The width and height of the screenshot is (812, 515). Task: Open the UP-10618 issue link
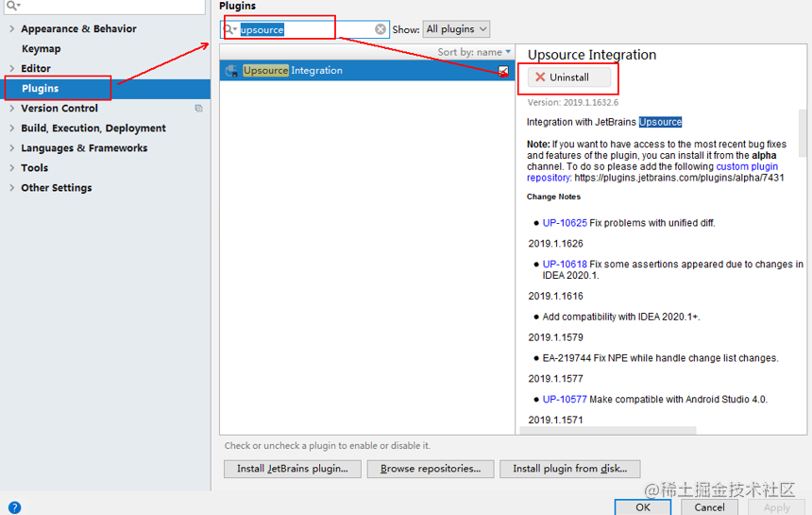click(565, 265)
